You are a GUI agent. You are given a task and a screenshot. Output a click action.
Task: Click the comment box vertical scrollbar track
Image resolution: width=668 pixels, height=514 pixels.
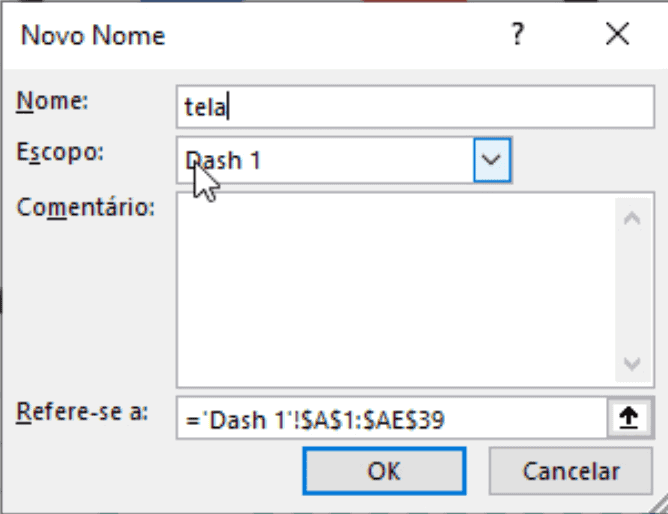coord(630,290)
